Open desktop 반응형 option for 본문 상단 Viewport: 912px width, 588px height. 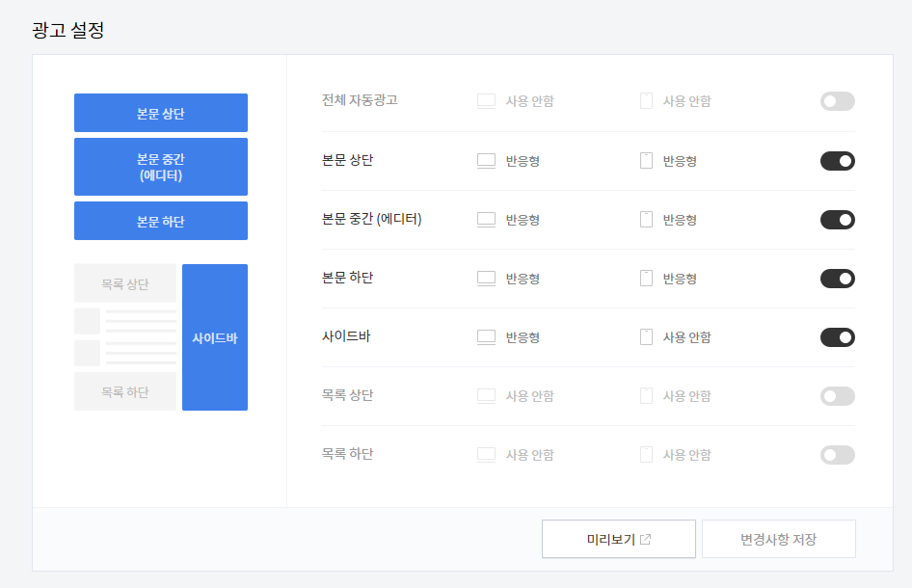523,161
